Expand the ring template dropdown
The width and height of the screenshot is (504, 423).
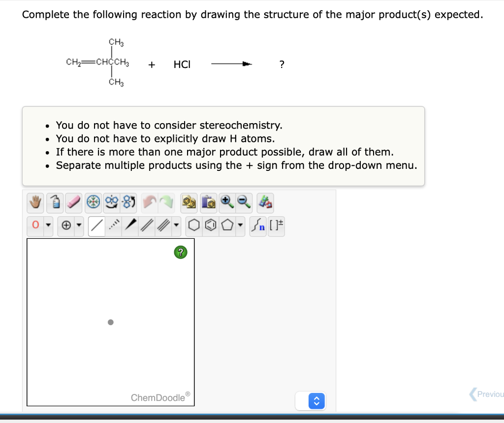[240, 226]
